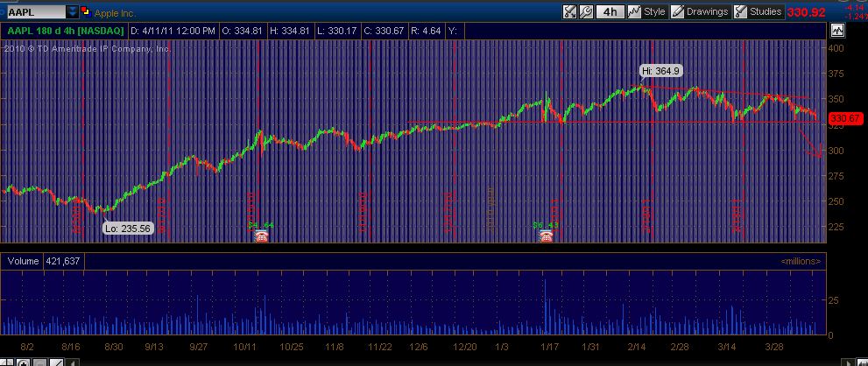Click the Volume study label
This screenshot has height=366, width=868.
tap(24, 261)
